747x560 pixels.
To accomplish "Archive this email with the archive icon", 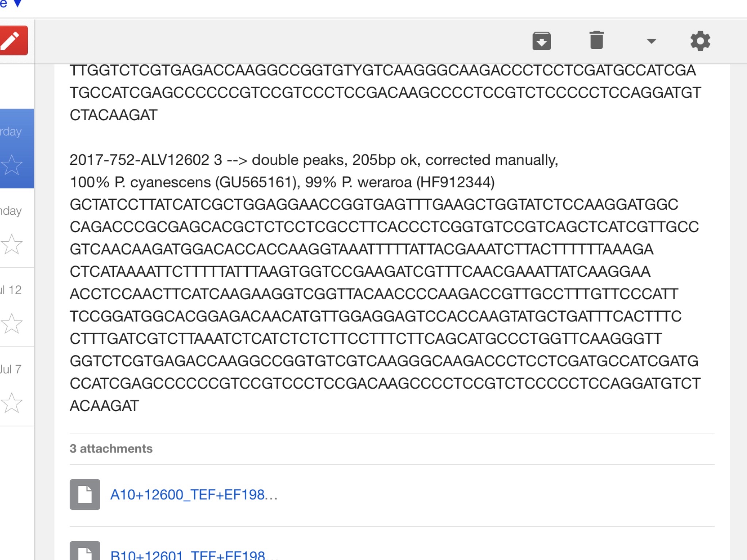I will (x=542, y=40).
